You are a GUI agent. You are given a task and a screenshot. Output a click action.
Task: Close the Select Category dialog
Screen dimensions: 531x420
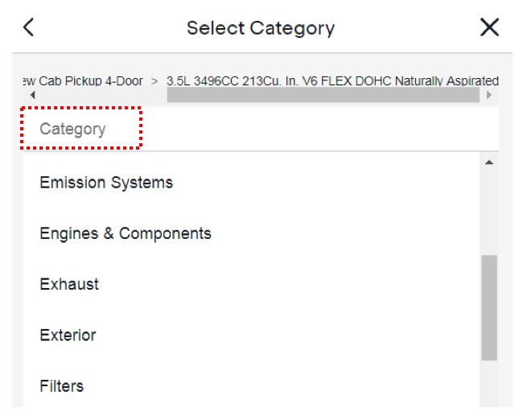point(489,27)
